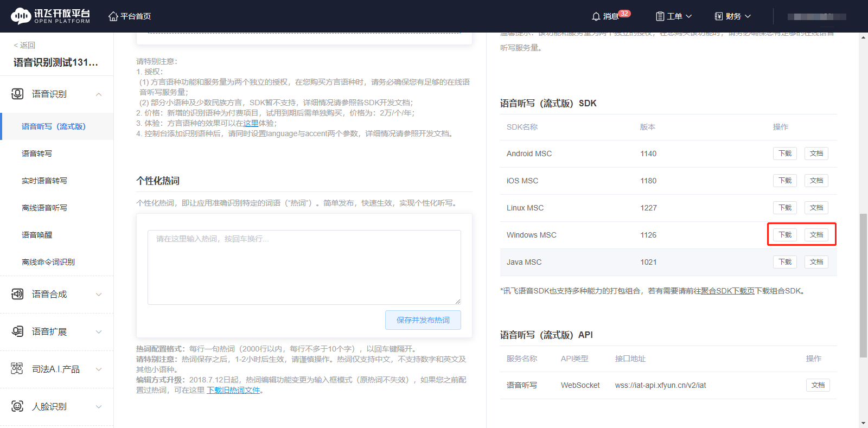The width and height of the screenshot is (868, 428).
Task: Click the iOS MSC version 1180
Action: pos(648,181)
